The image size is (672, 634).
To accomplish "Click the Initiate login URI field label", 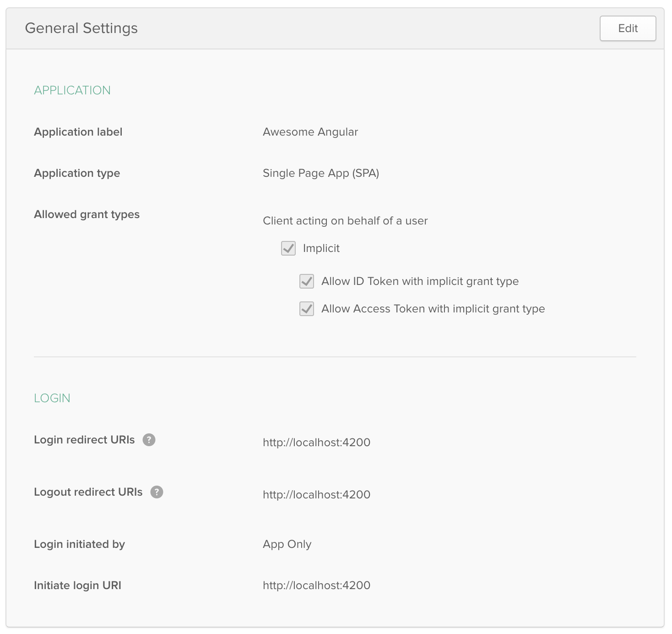I will coord(77,585).
